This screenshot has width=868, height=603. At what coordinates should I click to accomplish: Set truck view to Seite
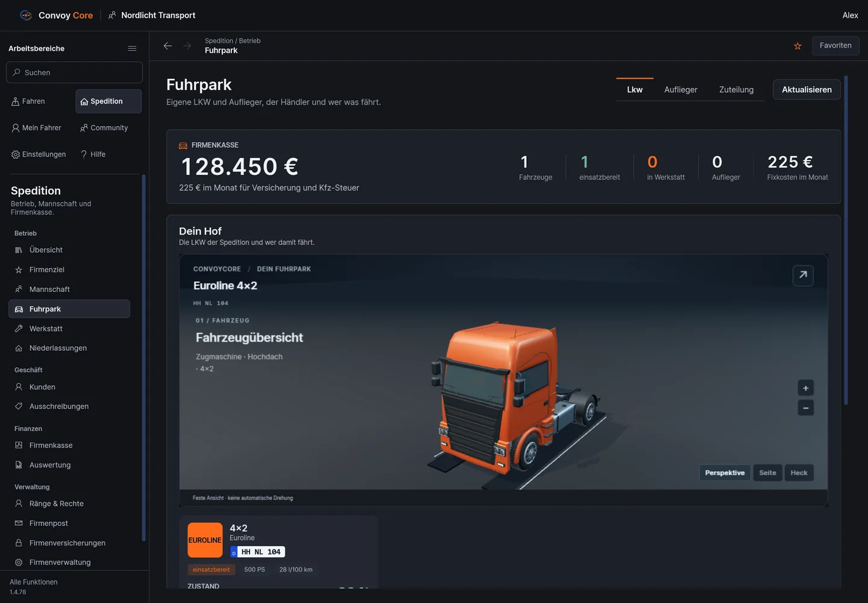tap(767, 473)
